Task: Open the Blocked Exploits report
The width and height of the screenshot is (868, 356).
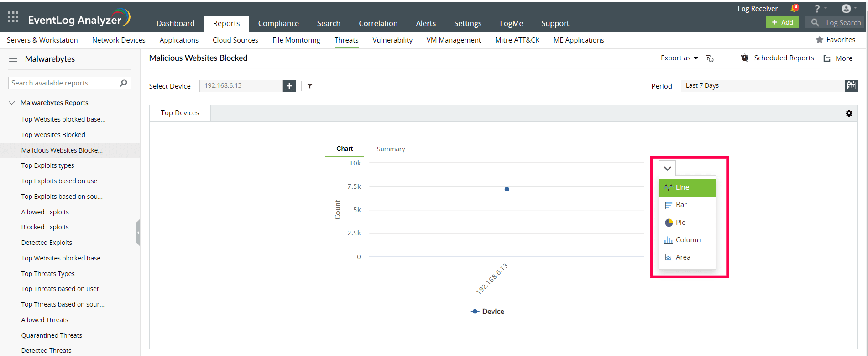Action: [x=45, y=227]
